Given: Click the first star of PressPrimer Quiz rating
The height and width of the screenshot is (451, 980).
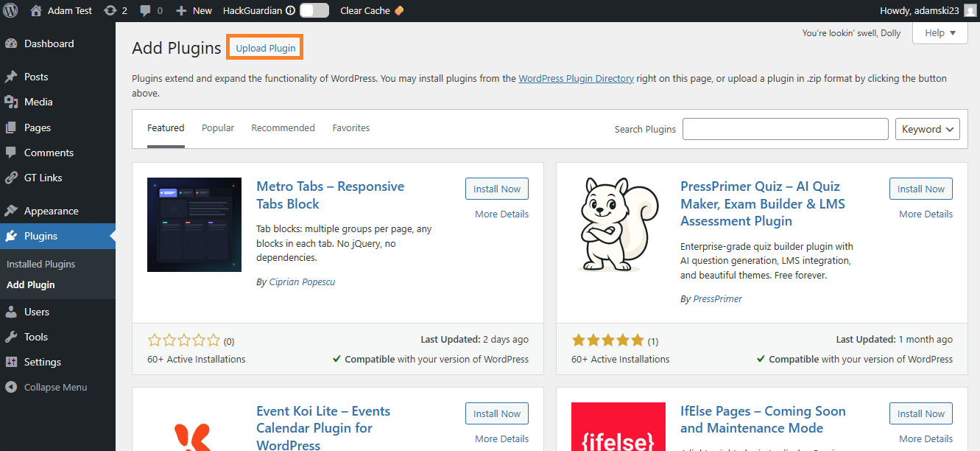Looking at the screenshot, I should point(578,340).
